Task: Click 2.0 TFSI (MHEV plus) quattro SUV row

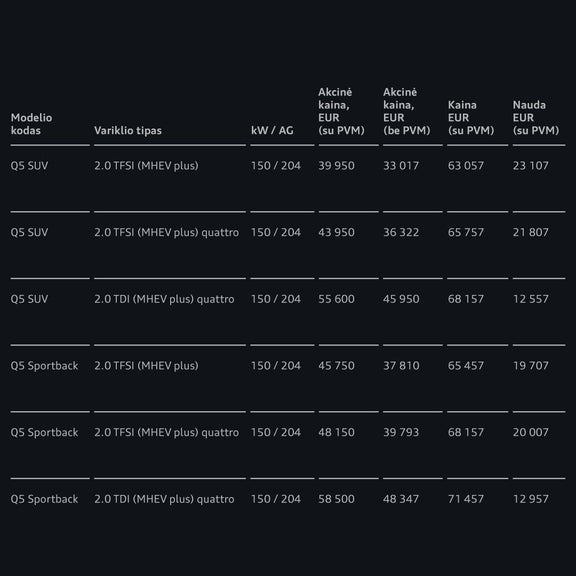Action: pos(288,232)
